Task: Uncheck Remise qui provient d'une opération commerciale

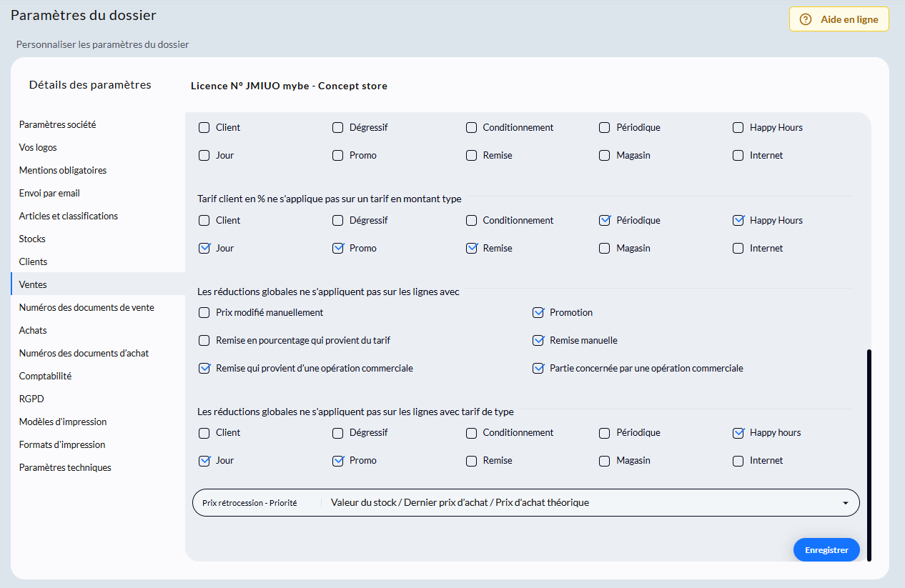Action: point(204,368)
